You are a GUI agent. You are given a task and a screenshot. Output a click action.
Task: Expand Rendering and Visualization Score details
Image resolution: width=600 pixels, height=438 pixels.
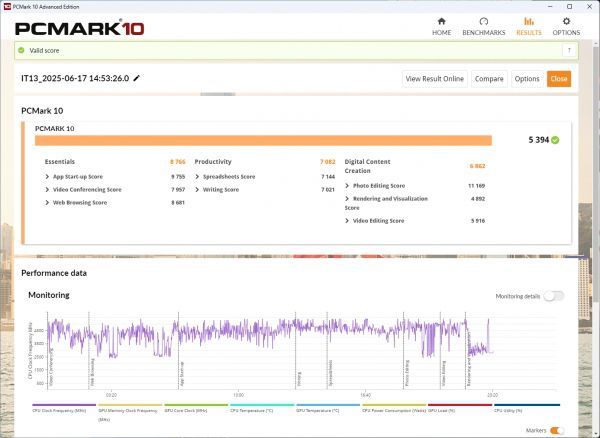347,199
